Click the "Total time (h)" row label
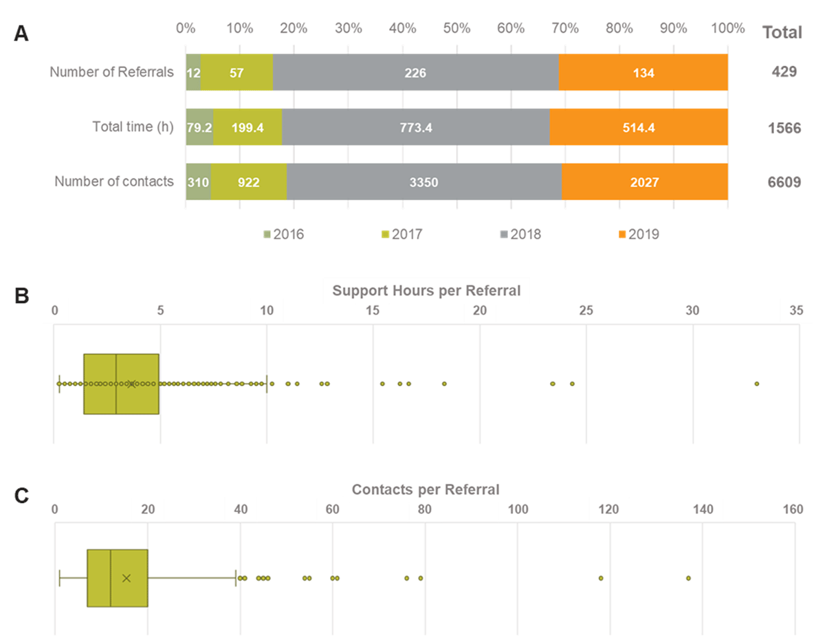The width and height of the screenshot is (825, 644). [x=133, y=126]
